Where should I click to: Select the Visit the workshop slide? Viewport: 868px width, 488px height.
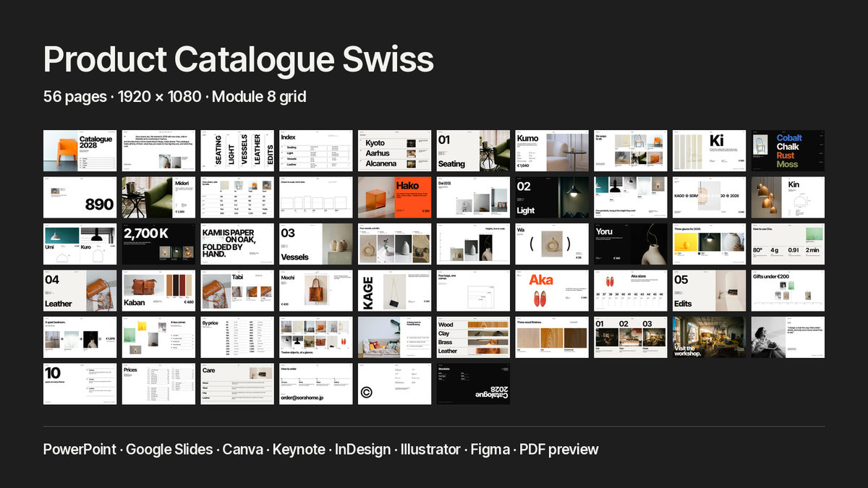pyautogui.click(x=710, y=337)
